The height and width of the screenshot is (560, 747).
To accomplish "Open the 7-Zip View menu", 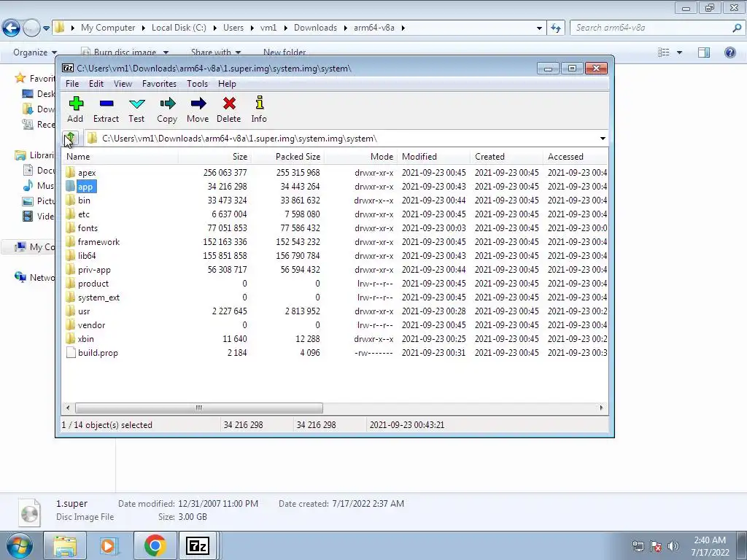I will coord(123,84).
